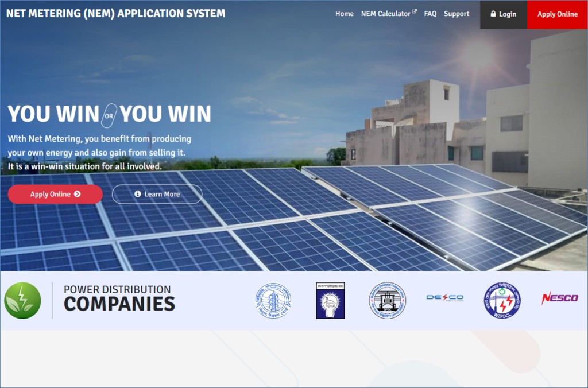Image resolution: width=588 pixels, height=388 pixels.
Task: Open the Home menu item
Action: 345,14
